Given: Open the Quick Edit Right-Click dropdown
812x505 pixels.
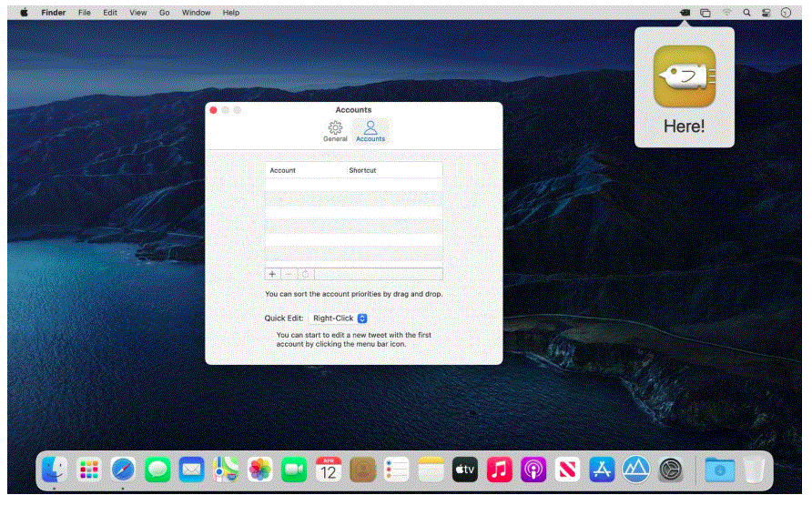Looking at the screenshot, I should point(339,318).
